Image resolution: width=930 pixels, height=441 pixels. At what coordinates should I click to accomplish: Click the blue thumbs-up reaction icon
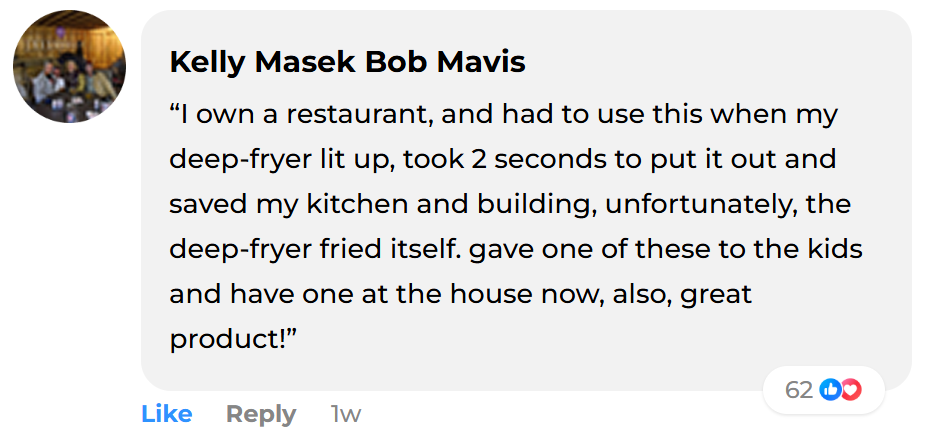pos(830,390)
